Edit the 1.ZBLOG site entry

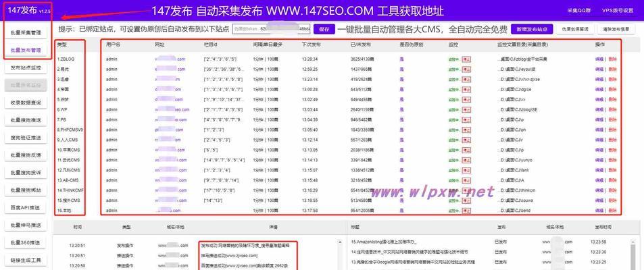pos(599,59)
